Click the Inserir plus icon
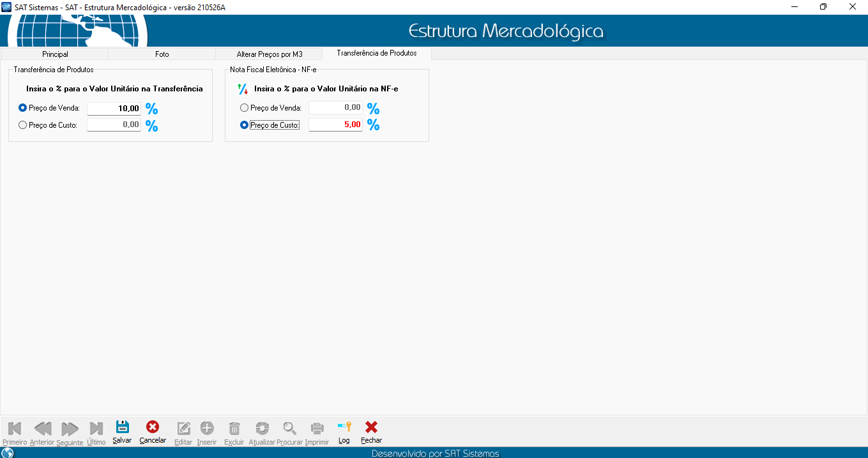The height and width of the screenshot is (458, 868). pos(207,428)
